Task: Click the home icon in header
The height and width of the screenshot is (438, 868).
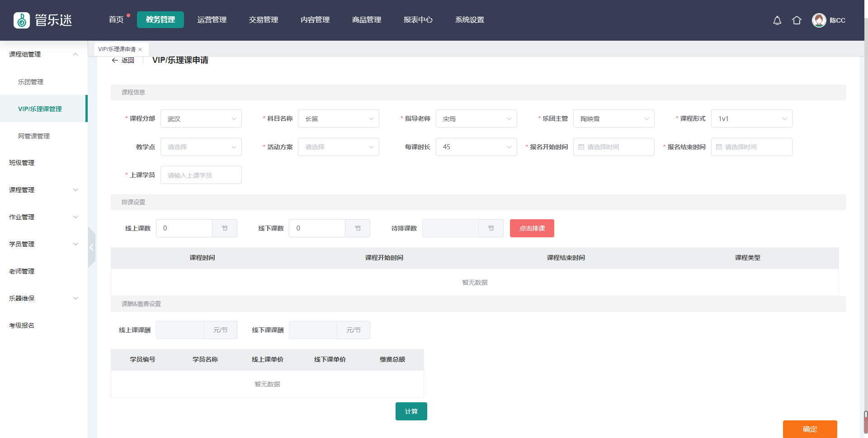Action: tap(797, 20)
